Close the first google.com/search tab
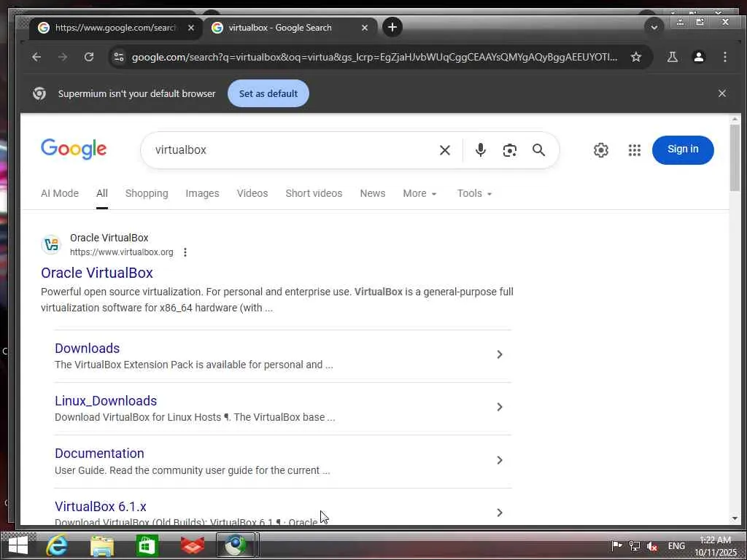747x560 pixels. click(191, 28)
